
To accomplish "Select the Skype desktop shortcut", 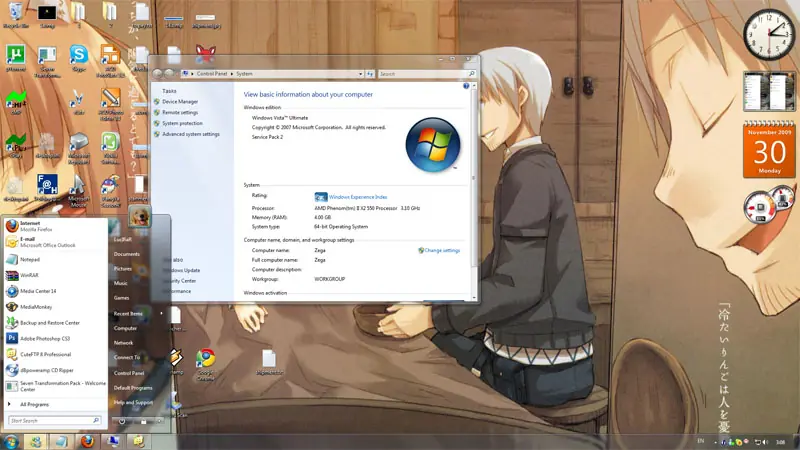I will tap(79, 58).
